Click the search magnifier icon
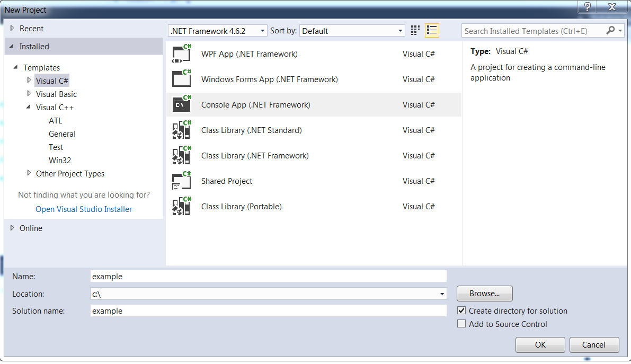631x364 pixels. (x=610, y=30)
